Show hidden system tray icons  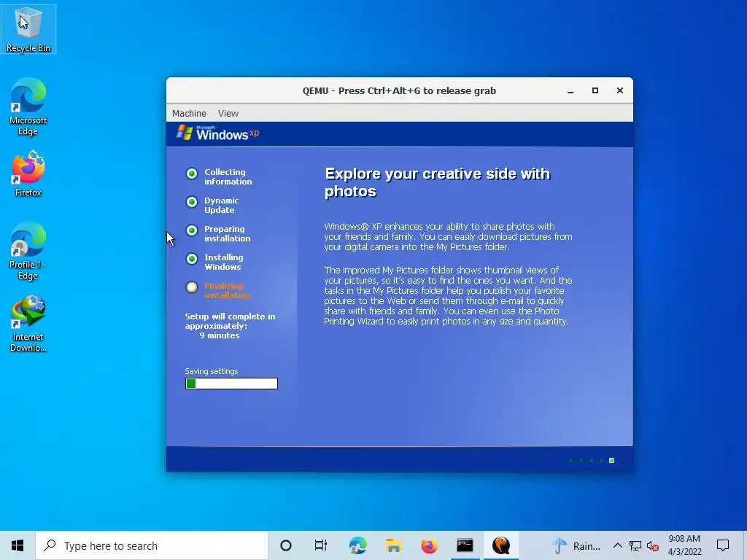point(617,545)
